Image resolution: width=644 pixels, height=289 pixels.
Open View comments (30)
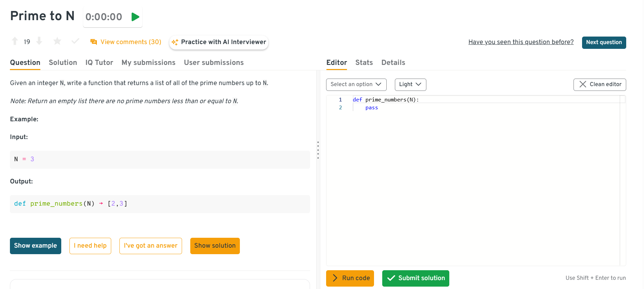pyautogui.click(x=126, y=42)
